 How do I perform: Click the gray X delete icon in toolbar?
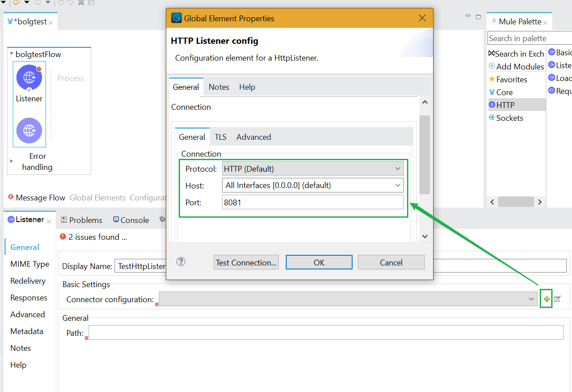coord(81,3)
